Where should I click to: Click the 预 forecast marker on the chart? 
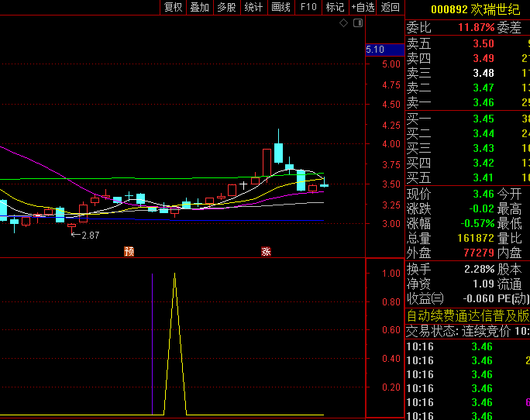click(x=129, y=251)
